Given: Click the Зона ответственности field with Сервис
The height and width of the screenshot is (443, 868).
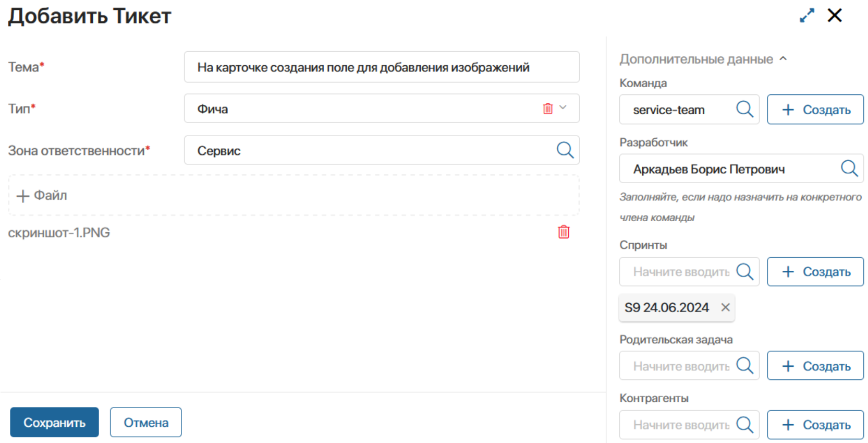Looking at the screenshot, I should [382, 150].
